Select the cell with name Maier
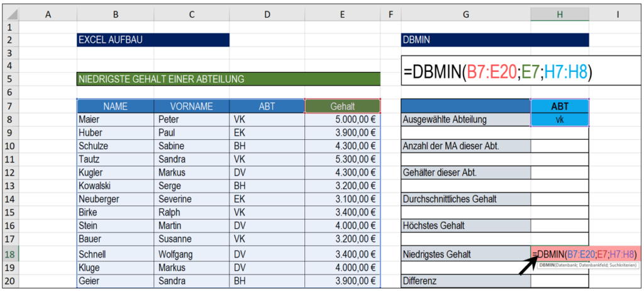 pos(116,120)
